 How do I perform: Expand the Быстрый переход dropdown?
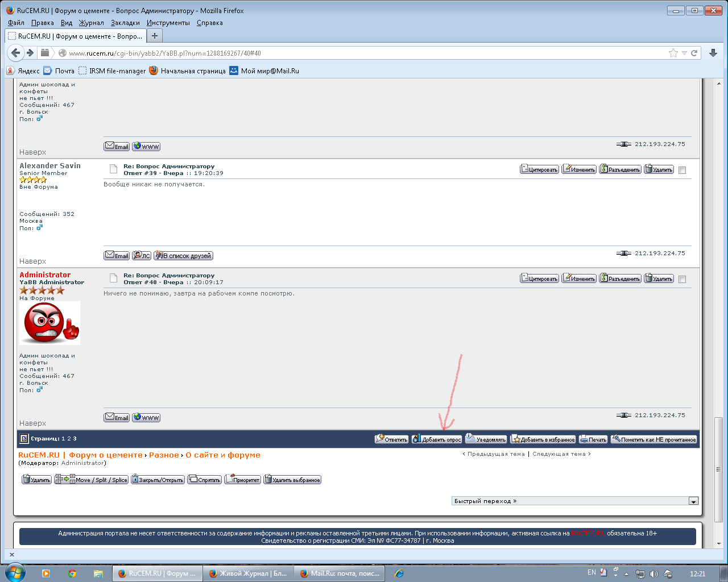pyautogui.click(x=693, y=501)
